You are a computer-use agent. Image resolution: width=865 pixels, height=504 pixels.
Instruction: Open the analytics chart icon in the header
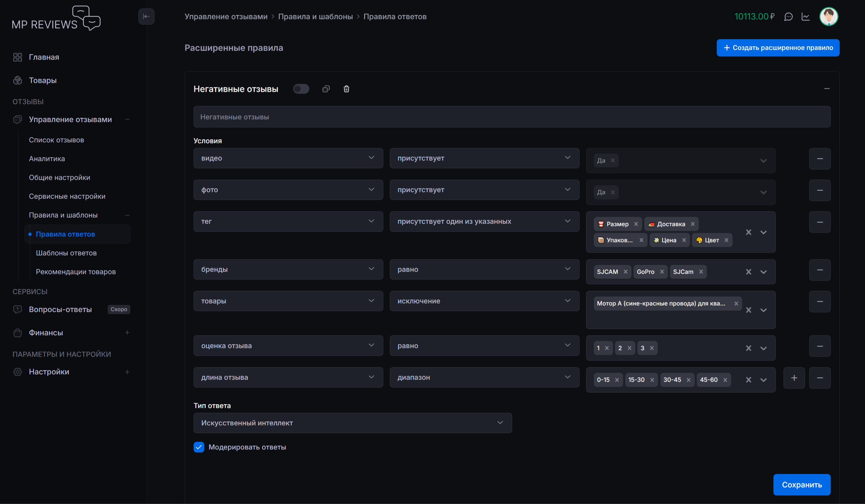(805, 17)
